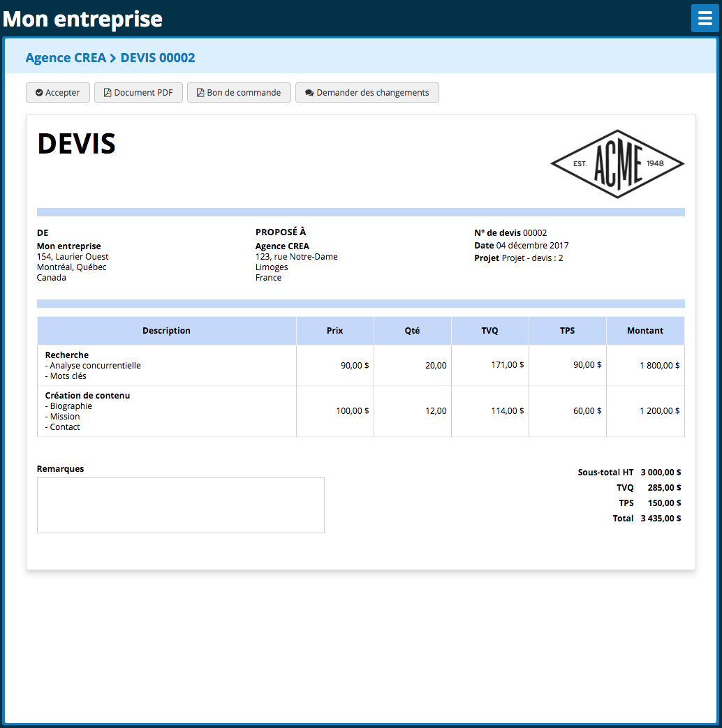Open the hamburger menu icon
The width and height of the screenshot is (722, 728).
705,18
